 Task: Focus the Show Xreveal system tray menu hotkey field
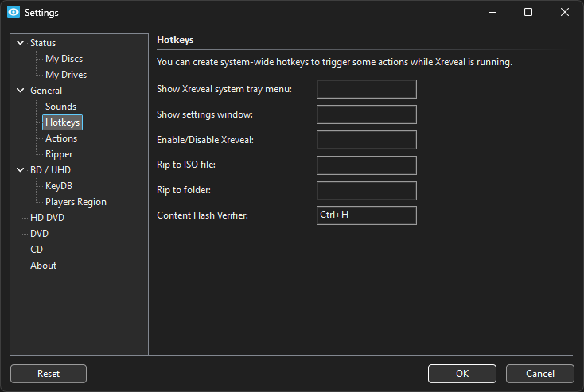(367, 89)
